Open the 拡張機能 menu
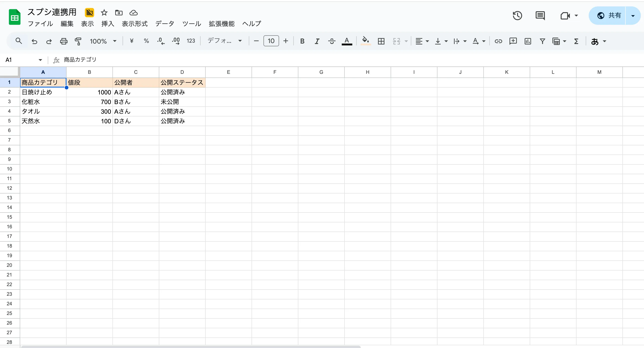Screen dimensions: 644x348 click(221, 24)
